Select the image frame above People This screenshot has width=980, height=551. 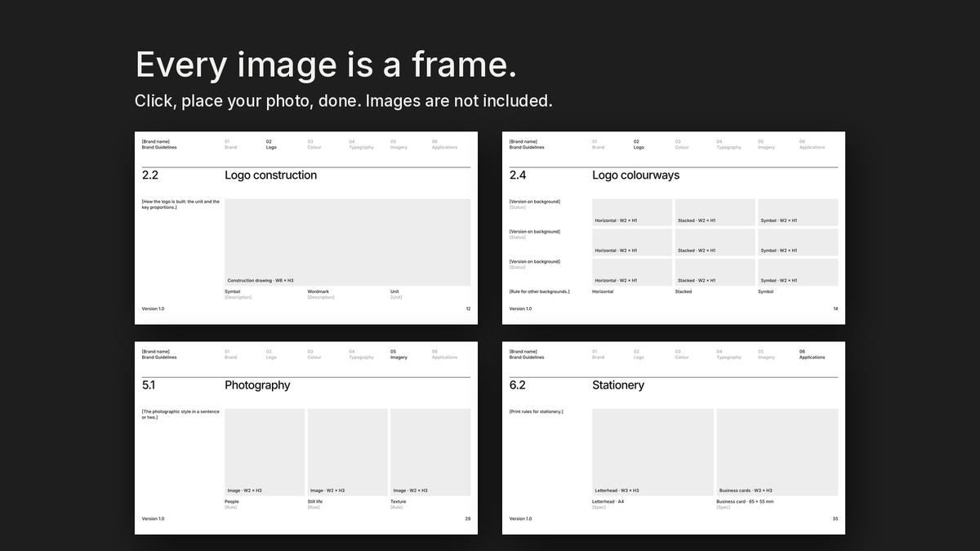point(265,452)
